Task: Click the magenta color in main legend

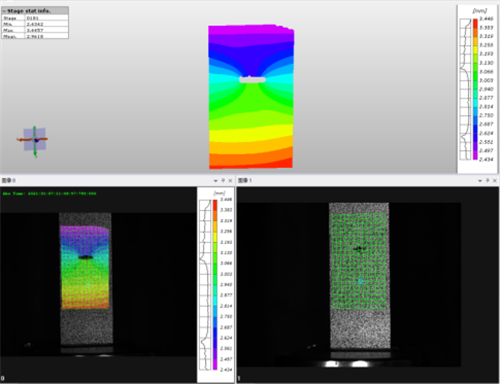Action: pyautogui.click(x=475, y=155)
